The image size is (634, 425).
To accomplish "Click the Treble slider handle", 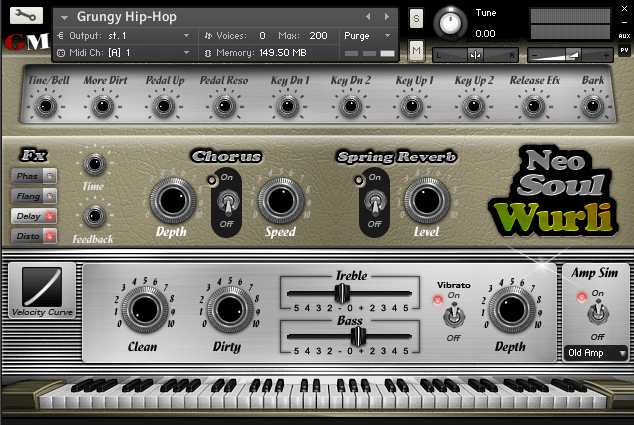I will tap(342, 293).
